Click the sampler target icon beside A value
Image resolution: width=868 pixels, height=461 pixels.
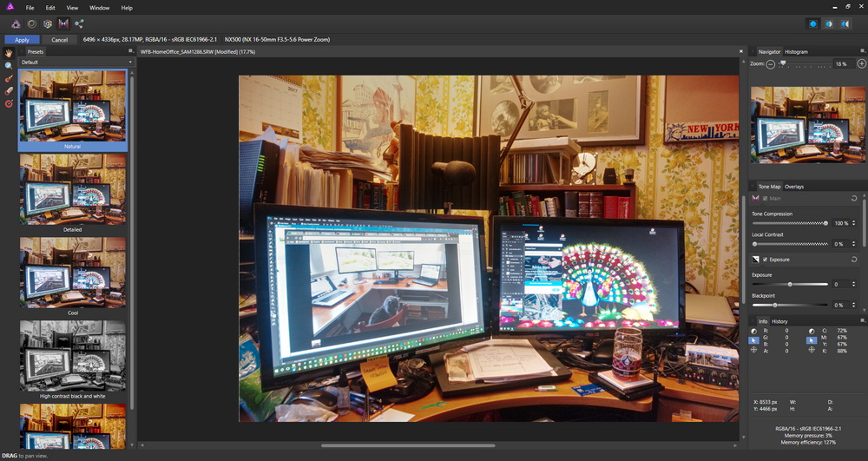754,351
